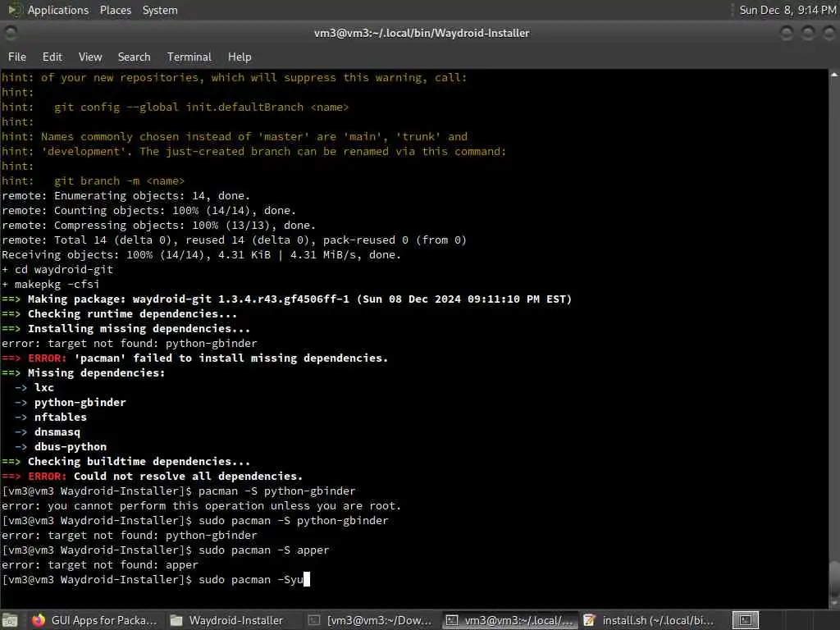The height and width of the screenshot is (630, 840).
Task: Click terminal icon of vm3@vm3:~/Dow... taskbar entry
Action: pyautogui.click(x=314, y=620)
